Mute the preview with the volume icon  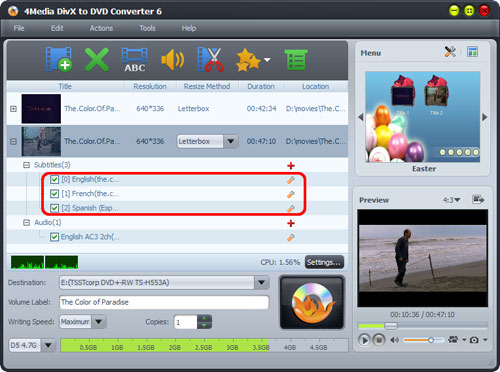coord(395,340)
